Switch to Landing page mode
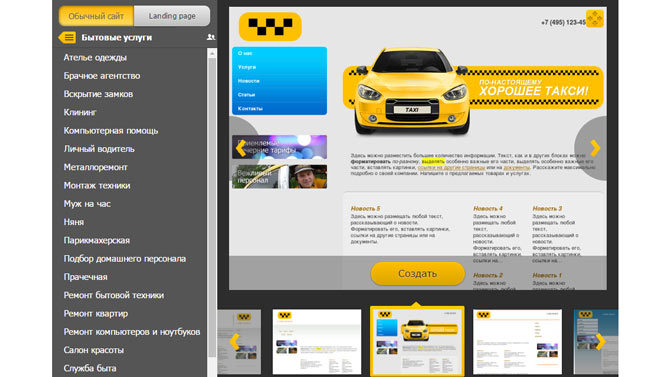670x377 pixels. [x=172, y=16]
